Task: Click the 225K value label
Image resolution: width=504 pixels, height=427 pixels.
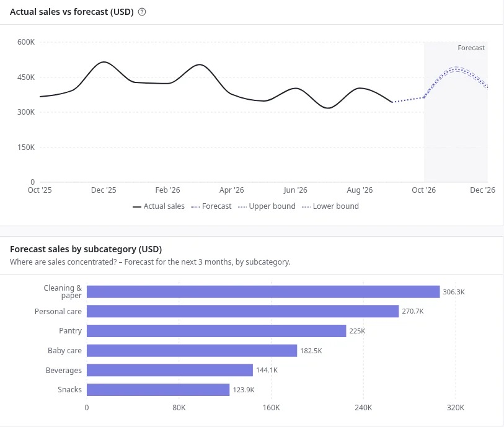Action: click(x=357, y=331)
